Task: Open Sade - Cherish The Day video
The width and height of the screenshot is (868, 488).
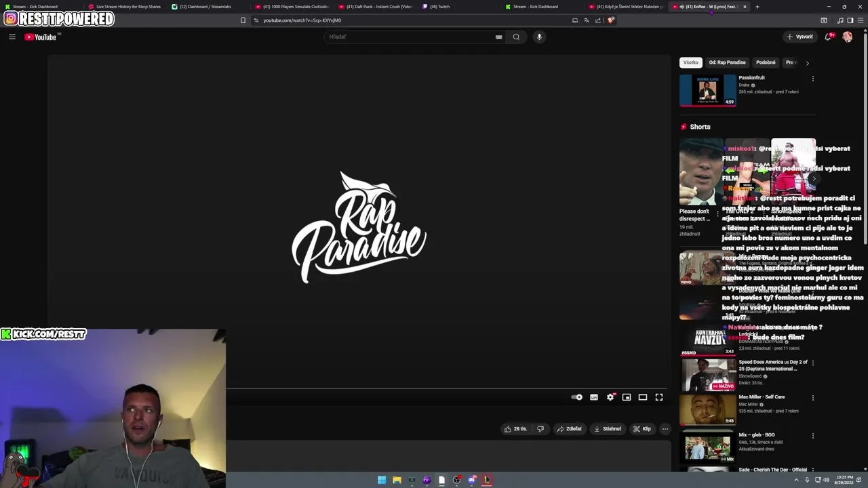Action: (x=772, y=470)
